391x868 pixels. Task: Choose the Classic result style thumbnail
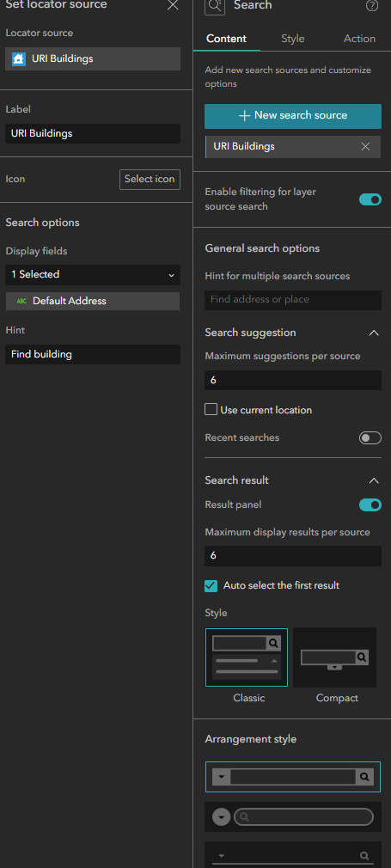(x=247, y=657)
